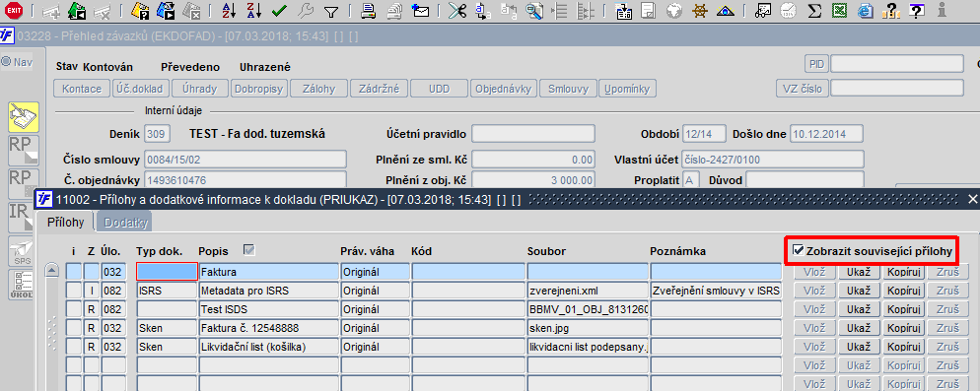Click the printer icon
The height and width of the screenshot is (391, 980).
pyautogui.click(x=369, y=11)
